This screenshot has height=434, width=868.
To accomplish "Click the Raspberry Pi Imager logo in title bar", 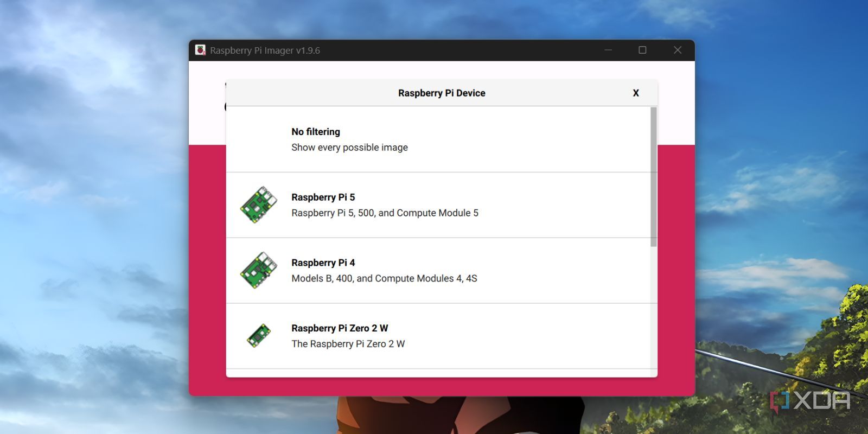I will pyautogui.click(x=200, y=50).
